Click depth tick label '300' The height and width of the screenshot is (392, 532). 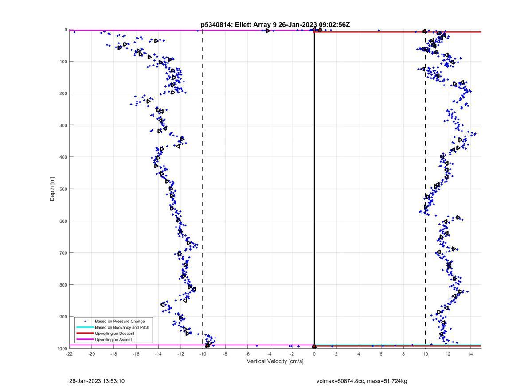pyautogui.click(x=63, y=125)
